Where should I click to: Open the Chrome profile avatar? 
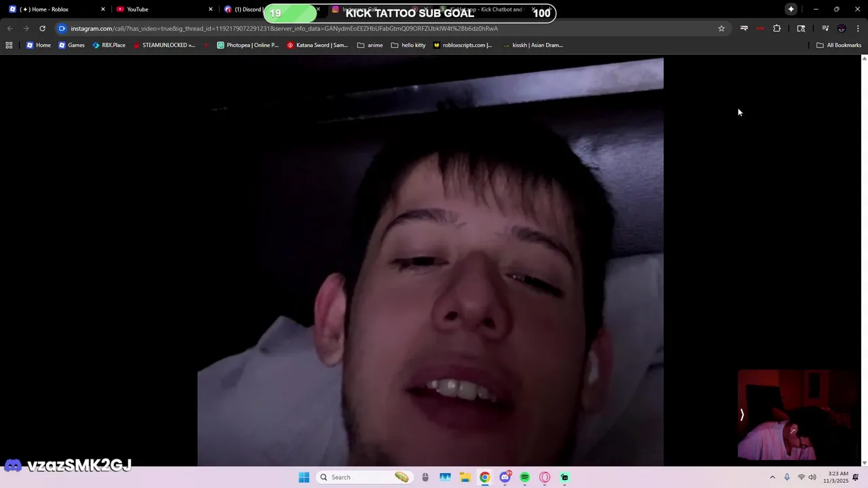pyautogui.click(x=842, y=28)
